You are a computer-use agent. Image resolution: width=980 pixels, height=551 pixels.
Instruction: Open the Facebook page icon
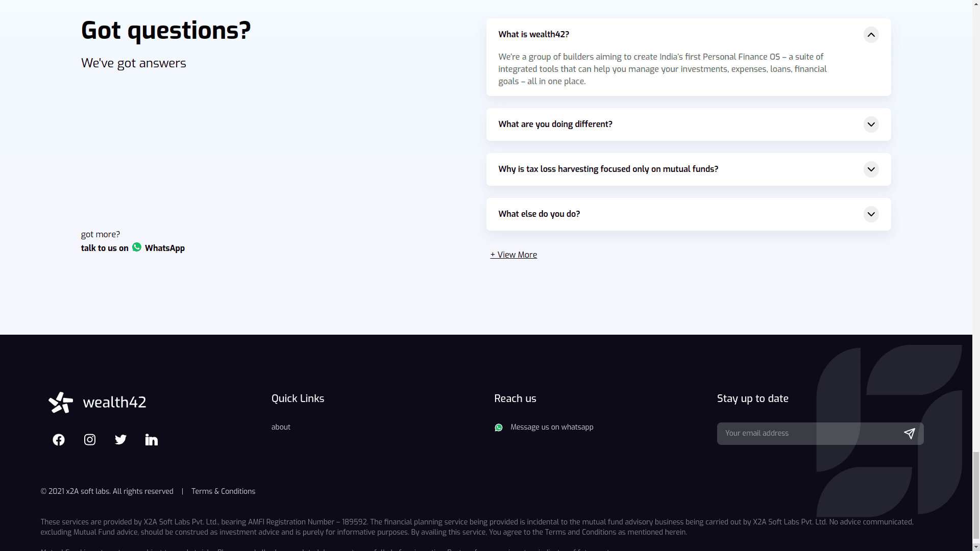(x=59, y=440)
